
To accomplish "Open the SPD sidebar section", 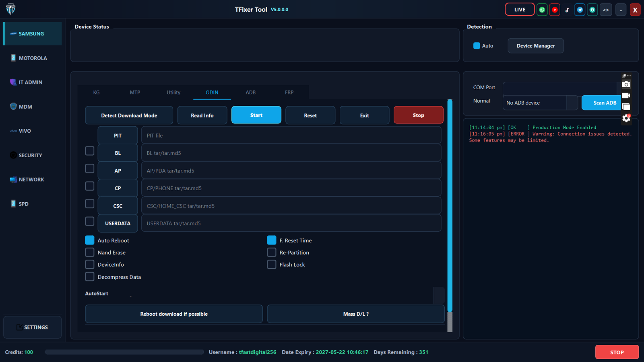I will 33,204.
